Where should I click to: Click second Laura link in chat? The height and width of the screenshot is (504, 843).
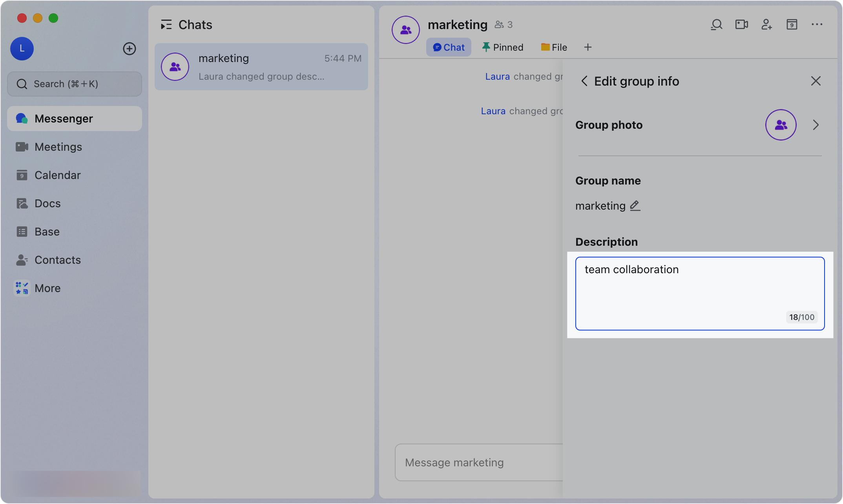coord(493,111)
